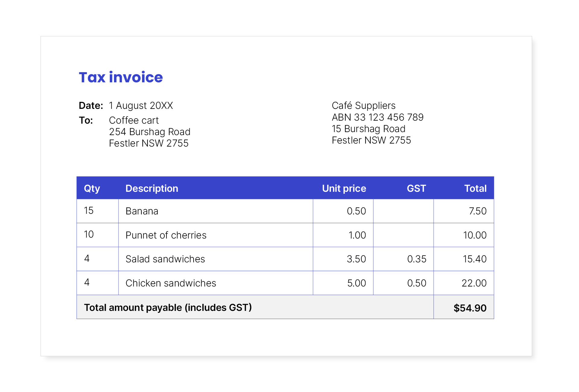Select the ABN 33 123 456 789 number
The width and height of the screenshot is (579, 392).
click(378, 117)
